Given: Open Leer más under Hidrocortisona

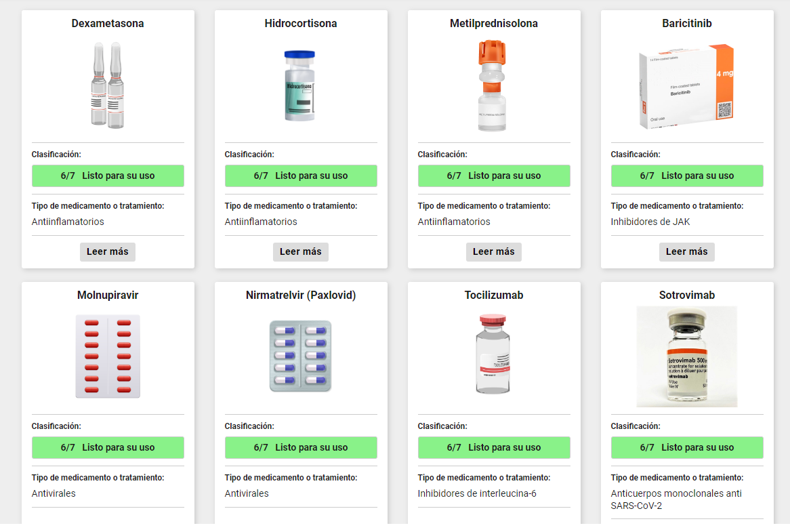Looking at the screenshot, I should [301, 251].
